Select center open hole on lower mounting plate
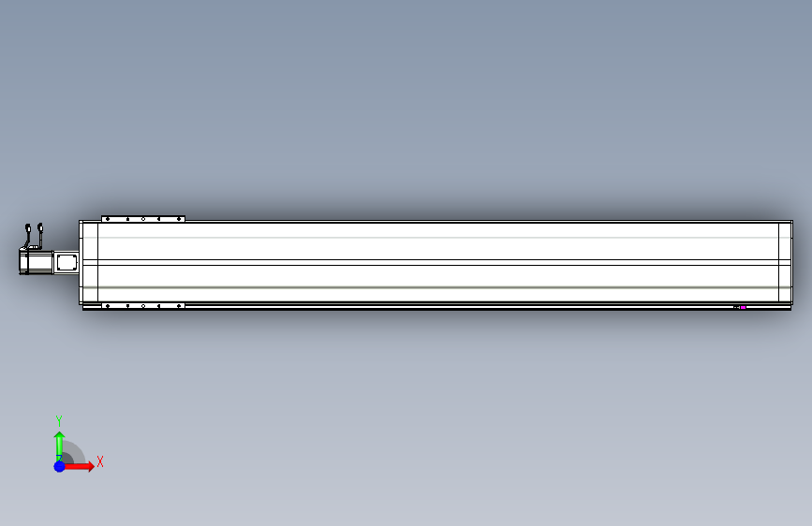This screenshot has width=812, height=526. (x=143, y=306)
